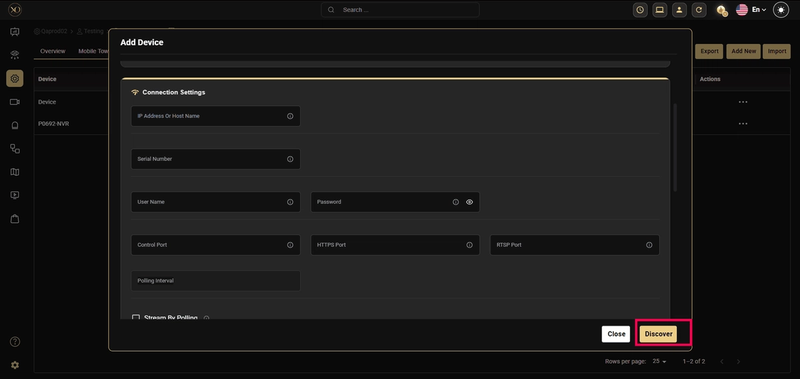Click info icon in User Name field
Screen dimensions: 800x379
pos(290,202)
